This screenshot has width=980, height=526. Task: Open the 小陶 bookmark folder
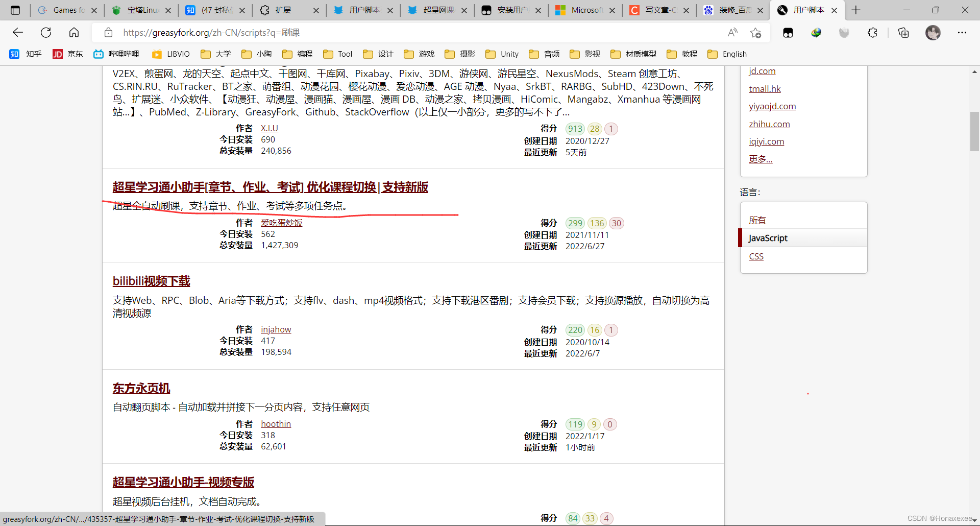point(257,54)
